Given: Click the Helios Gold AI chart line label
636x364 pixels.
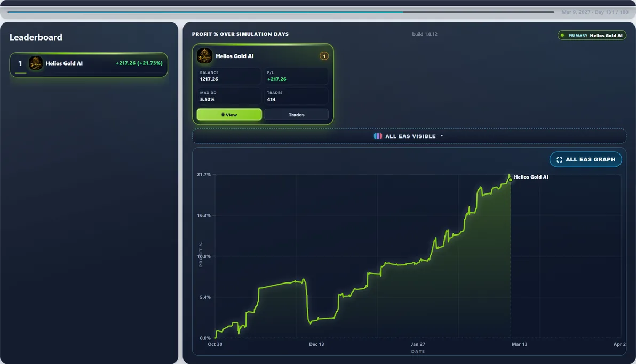Looking at the screenshot, I should [531, 177].
